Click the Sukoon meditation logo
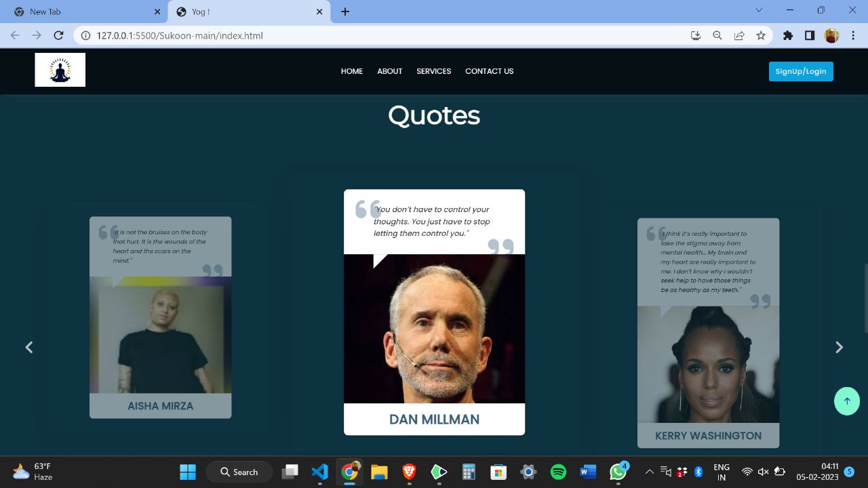 coord(60,70)
